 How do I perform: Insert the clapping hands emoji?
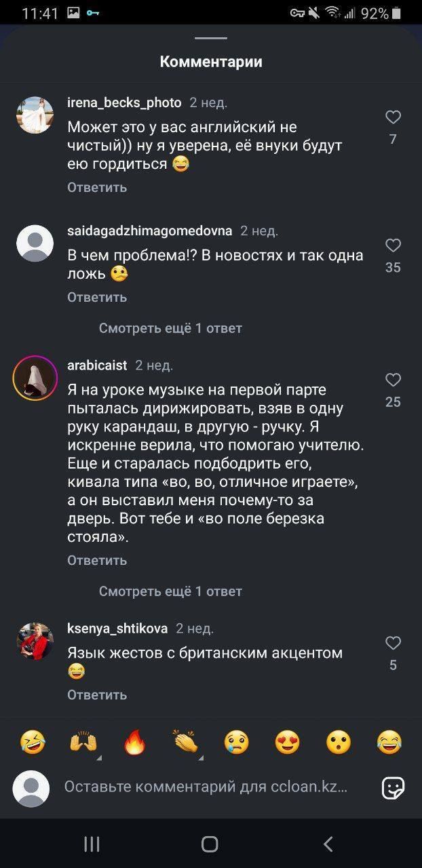[x=185, y=743]
